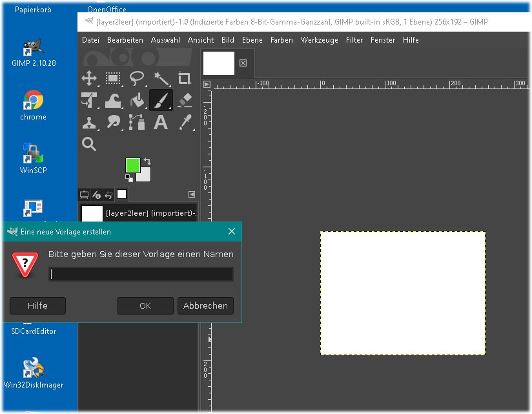Open the Bearbeiten menu
532x414 pixels.
(125, 40)
